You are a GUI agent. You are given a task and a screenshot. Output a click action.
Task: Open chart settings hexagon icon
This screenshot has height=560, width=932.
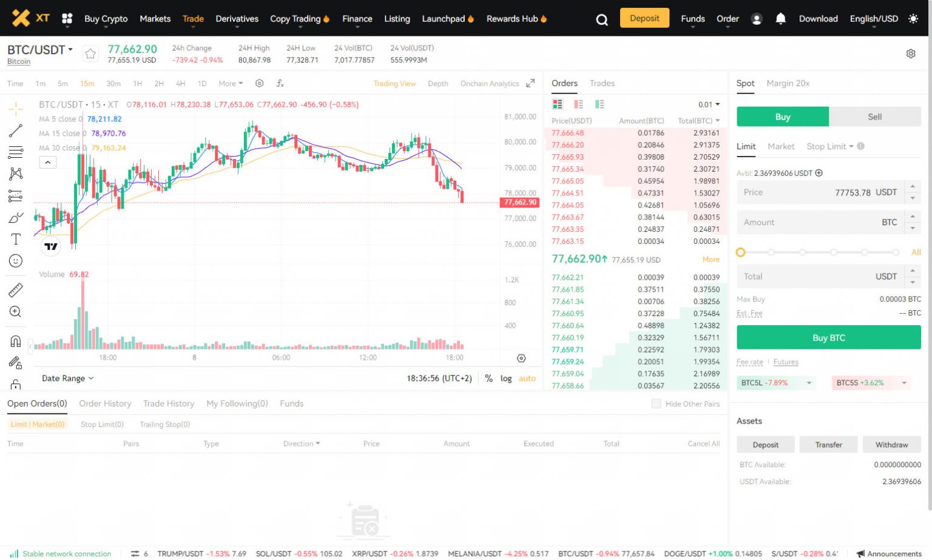pyautogui.click(x=260, y=83)
